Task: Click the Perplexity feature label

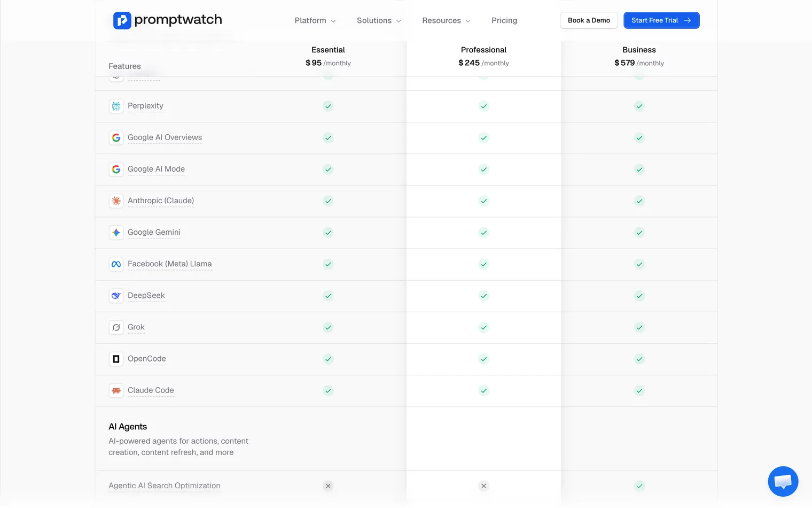Action: point(145,106)
